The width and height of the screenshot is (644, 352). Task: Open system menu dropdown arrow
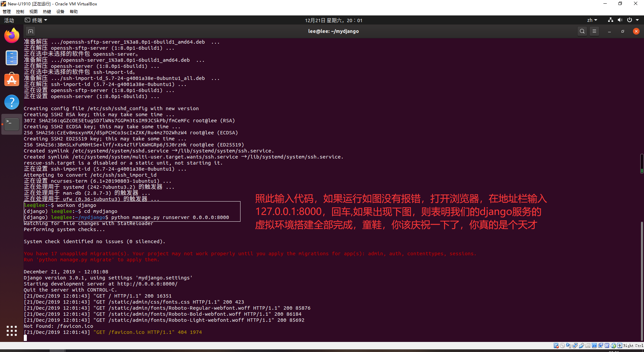tap(637, 20)
